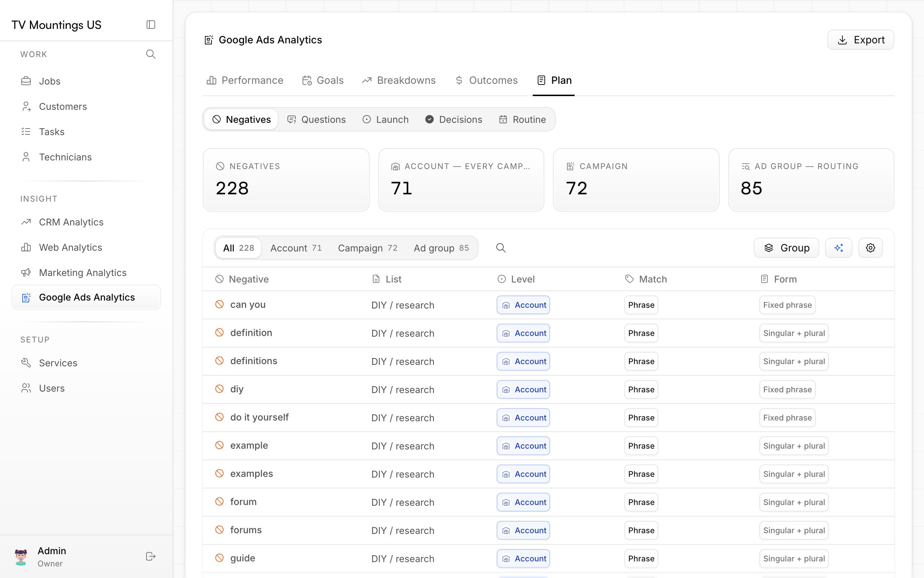Click the AI sparkle icon button
The height and width of the screenshot is (578, 924).
tap(838, 248)
